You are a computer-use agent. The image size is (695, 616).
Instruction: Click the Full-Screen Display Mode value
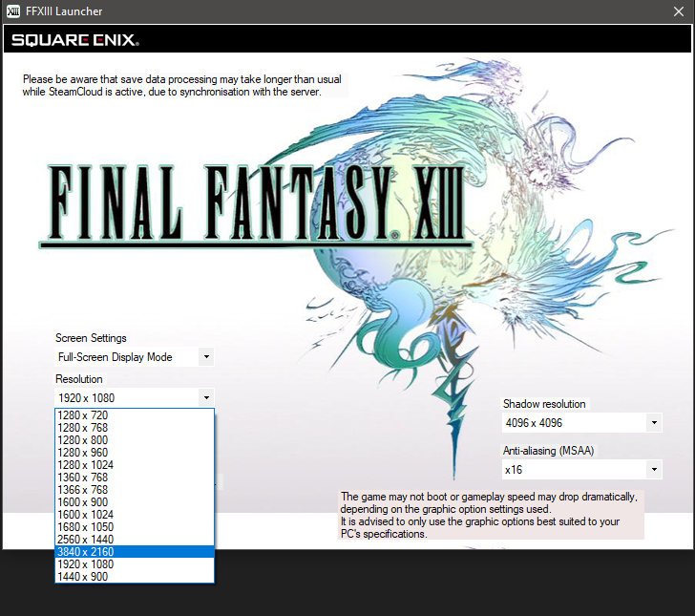pos(116,357)
